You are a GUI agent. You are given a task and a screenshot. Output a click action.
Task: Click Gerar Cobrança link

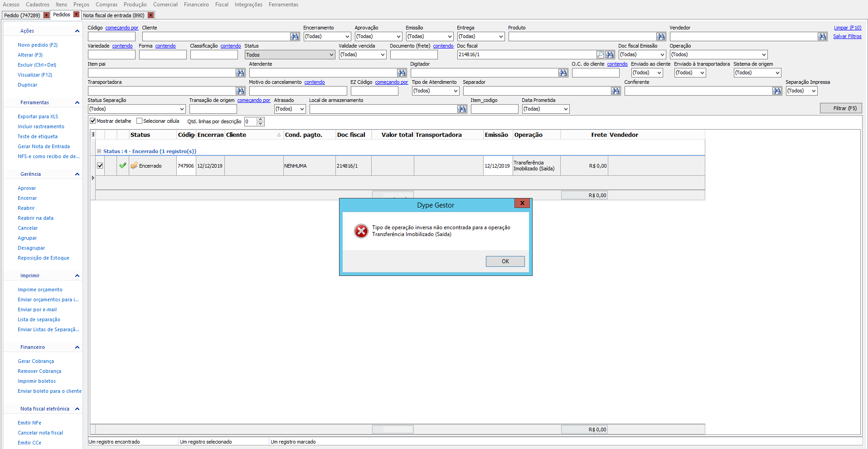pyautogui.click(x=36, y=361)
